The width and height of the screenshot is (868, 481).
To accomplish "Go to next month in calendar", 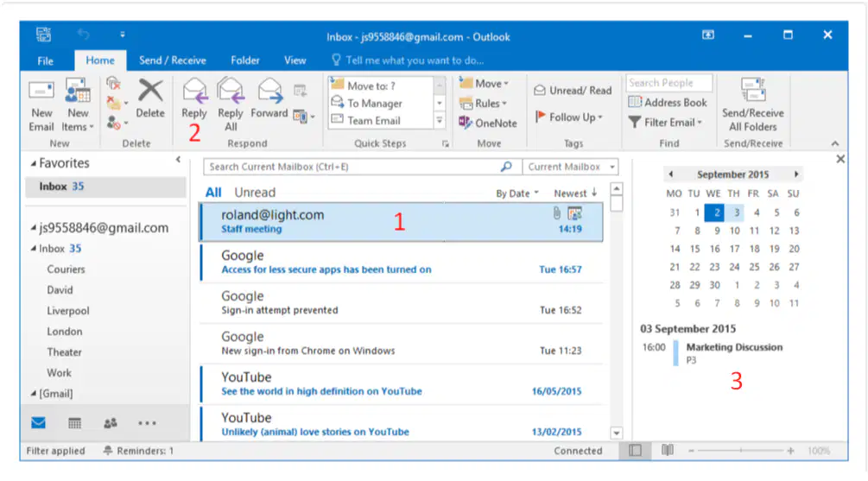I will coord(796,174).
